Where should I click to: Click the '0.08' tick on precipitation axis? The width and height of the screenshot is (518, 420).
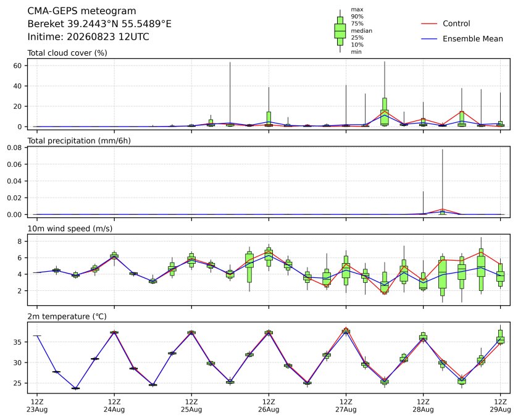point(15,148)
